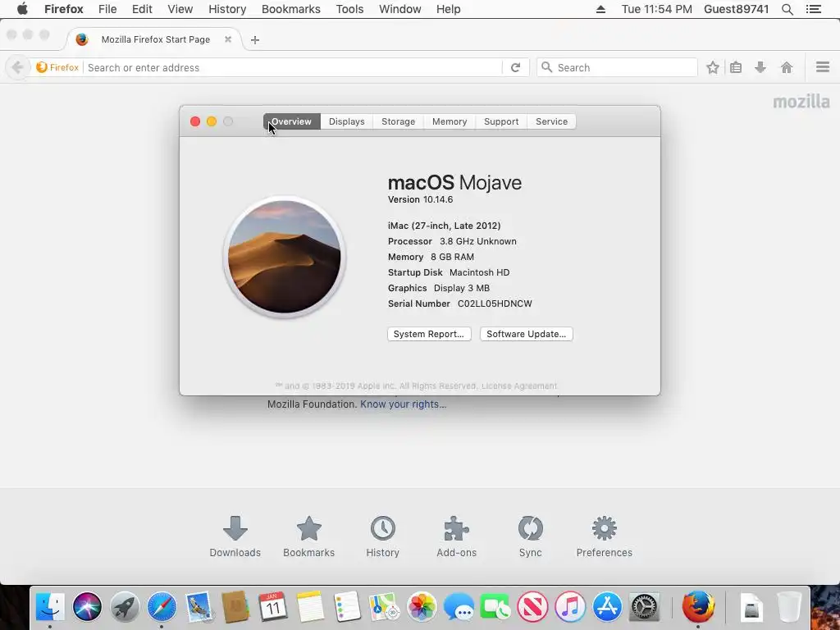
Task: Click the System Report... button
Action: click(x=429, y=334)
